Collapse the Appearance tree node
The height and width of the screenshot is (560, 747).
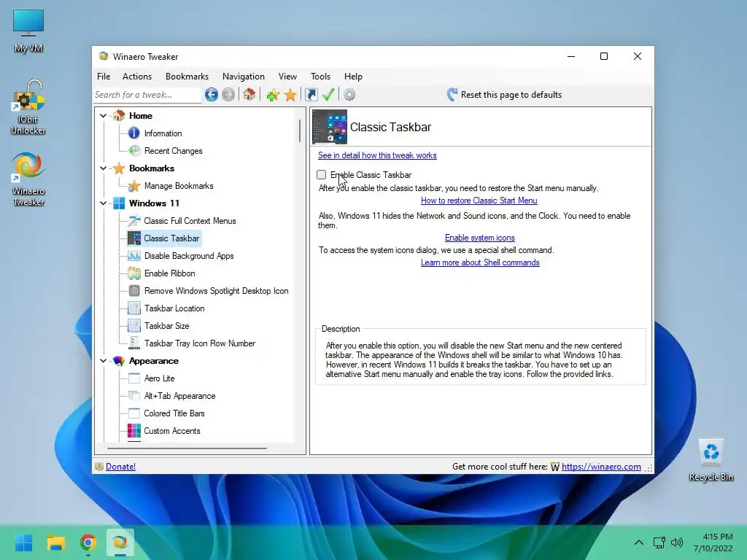pos(104,361)
